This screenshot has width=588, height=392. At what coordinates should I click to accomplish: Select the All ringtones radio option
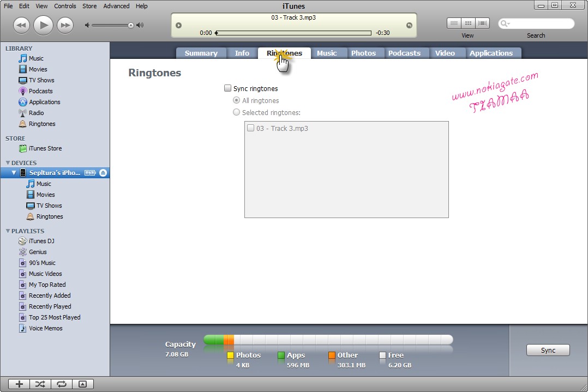coord(236,100)
